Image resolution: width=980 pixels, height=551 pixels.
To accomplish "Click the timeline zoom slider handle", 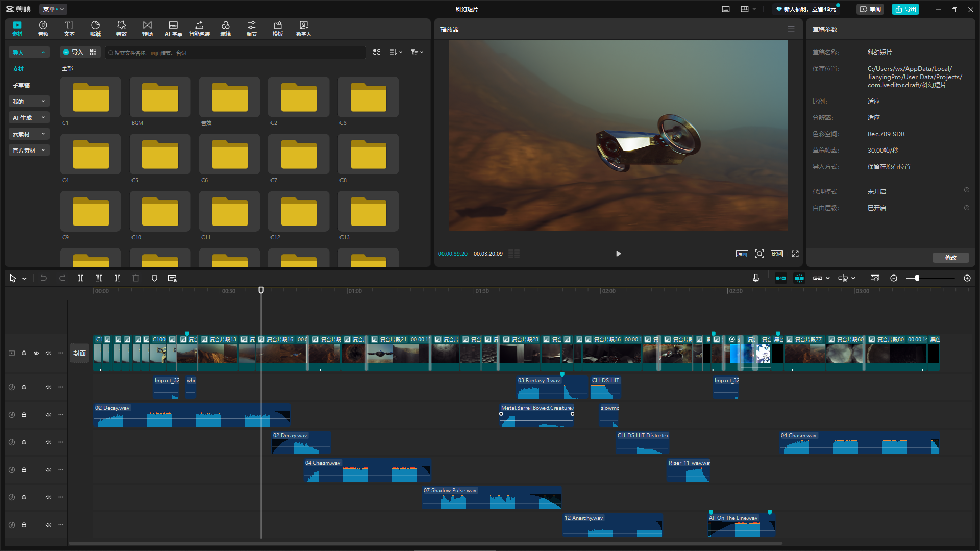I will [x=917, y=278].
